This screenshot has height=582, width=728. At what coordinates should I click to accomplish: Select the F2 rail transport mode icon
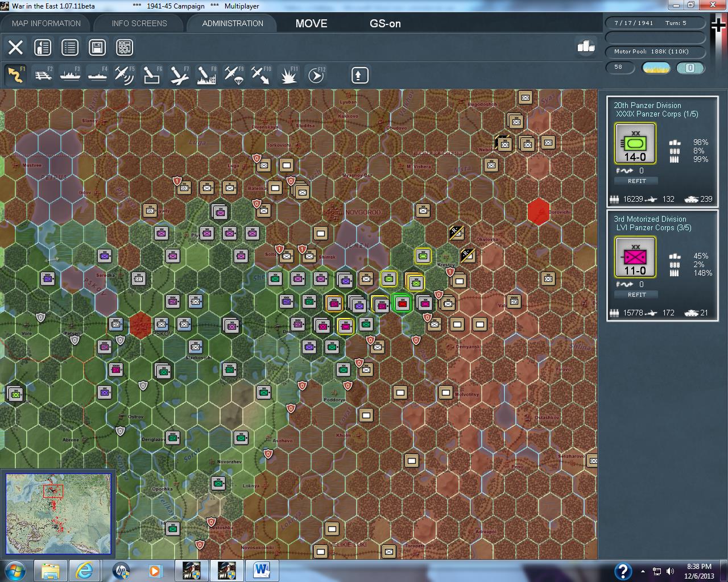(x=43, y=75)
